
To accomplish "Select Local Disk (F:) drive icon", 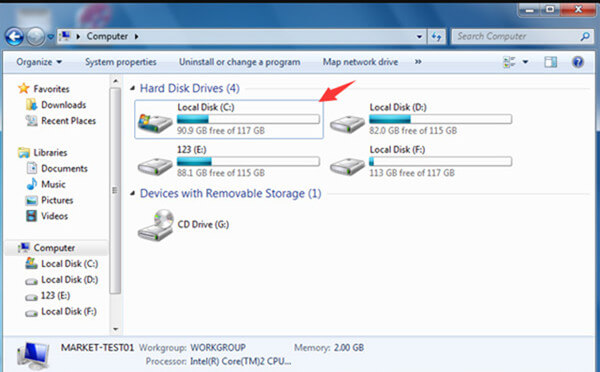I will [x=347, y=167].
